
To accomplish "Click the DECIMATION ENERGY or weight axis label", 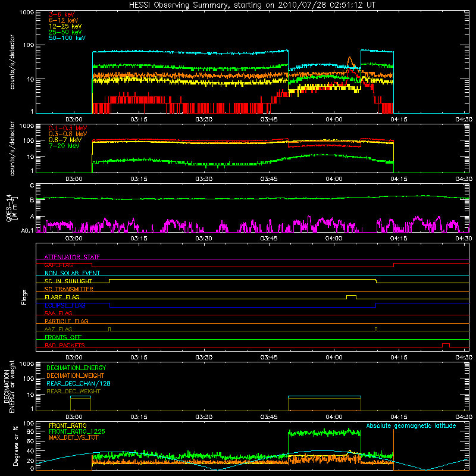I will [9, 386].
